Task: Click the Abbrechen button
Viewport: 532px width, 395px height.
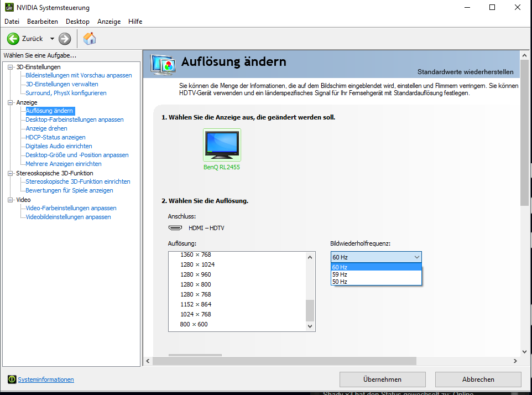Action: click(x=478, y=380)
